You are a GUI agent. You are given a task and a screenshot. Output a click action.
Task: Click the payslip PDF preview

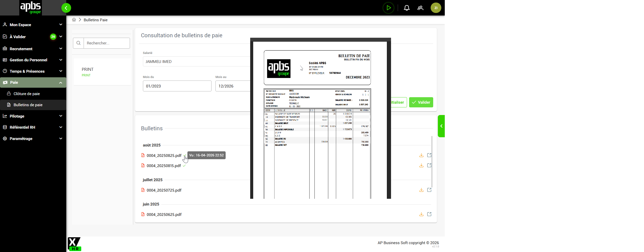[321, 118]
